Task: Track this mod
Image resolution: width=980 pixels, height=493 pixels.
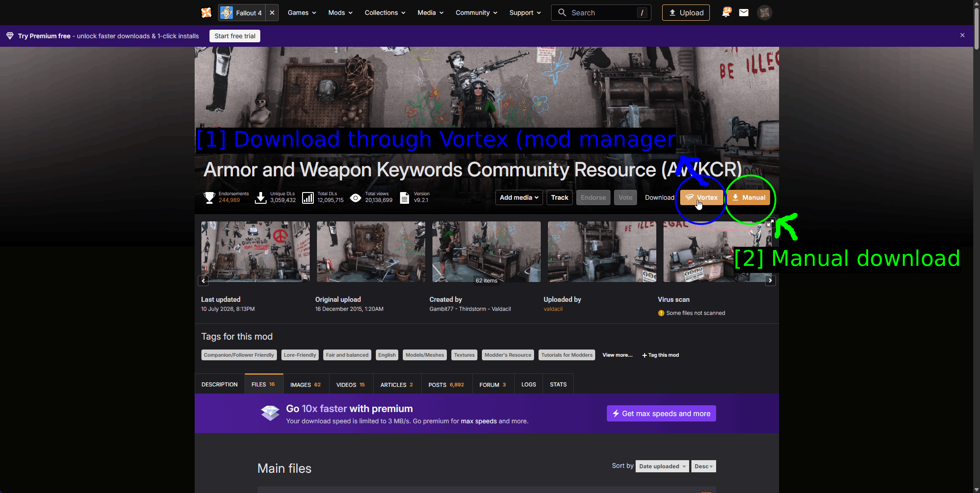Action: [560, 197]
